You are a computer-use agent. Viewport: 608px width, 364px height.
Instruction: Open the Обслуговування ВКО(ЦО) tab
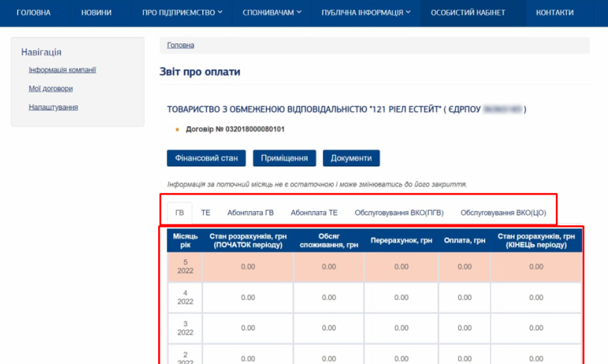tap(504, 213)
